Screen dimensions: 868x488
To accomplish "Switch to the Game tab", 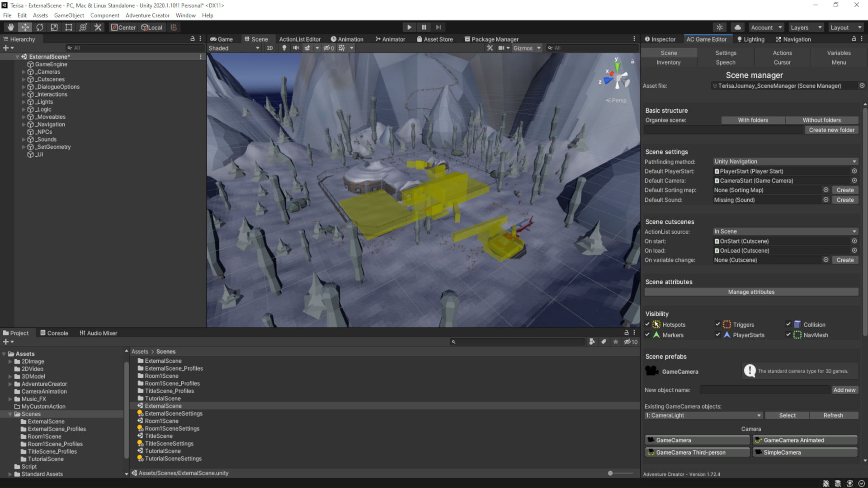I will [222, 39].
